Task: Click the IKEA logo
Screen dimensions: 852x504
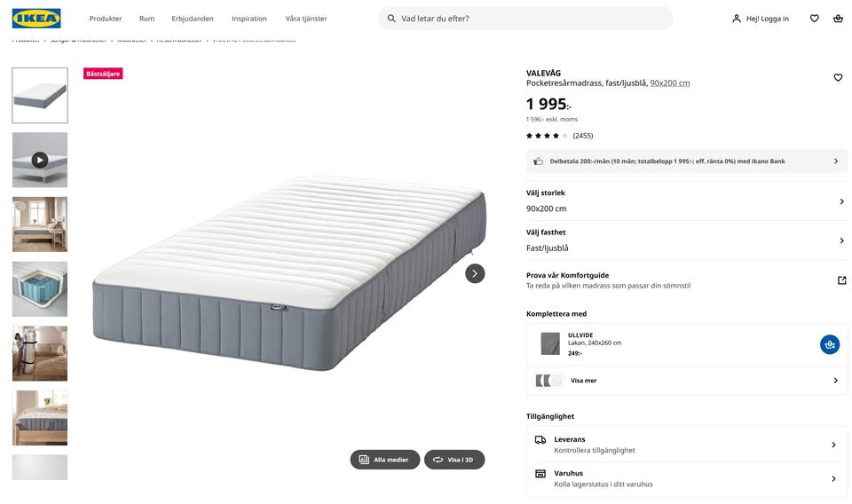Action: [x=36, y=19]
